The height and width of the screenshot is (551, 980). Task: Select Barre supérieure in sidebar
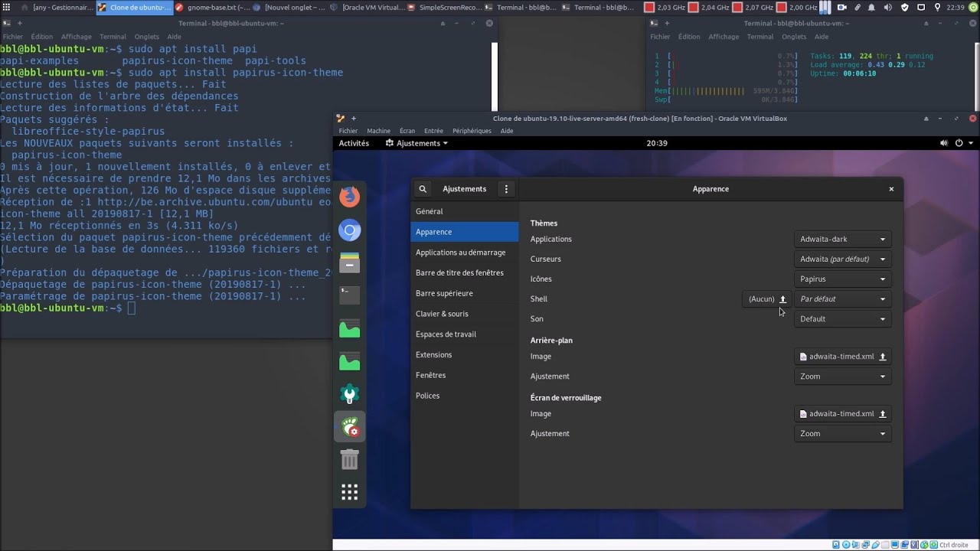[x=465, y=293]
